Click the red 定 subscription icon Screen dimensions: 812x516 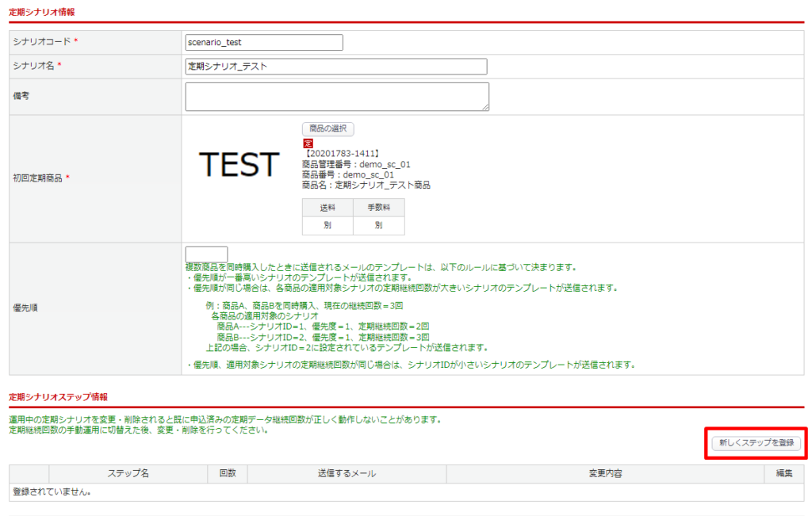308,143
